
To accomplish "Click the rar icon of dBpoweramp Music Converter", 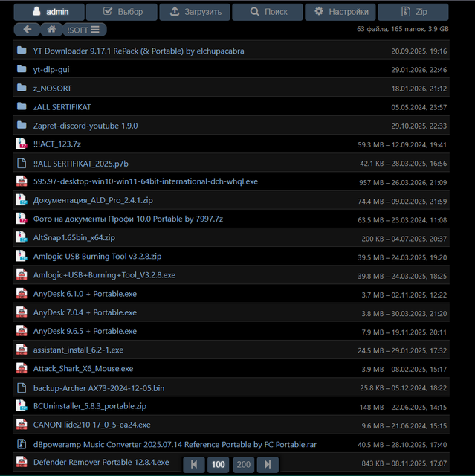I will 22,444.
